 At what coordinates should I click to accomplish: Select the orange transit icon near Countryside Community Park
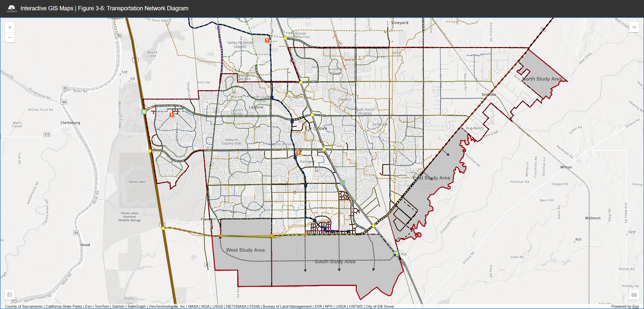point(267,40)
